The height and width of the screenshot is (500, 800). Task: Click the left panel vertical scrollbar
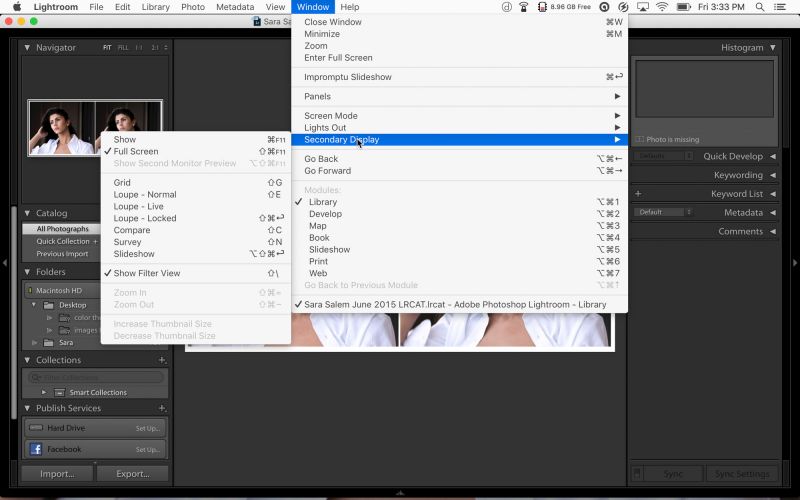click(x=14, y=312)
